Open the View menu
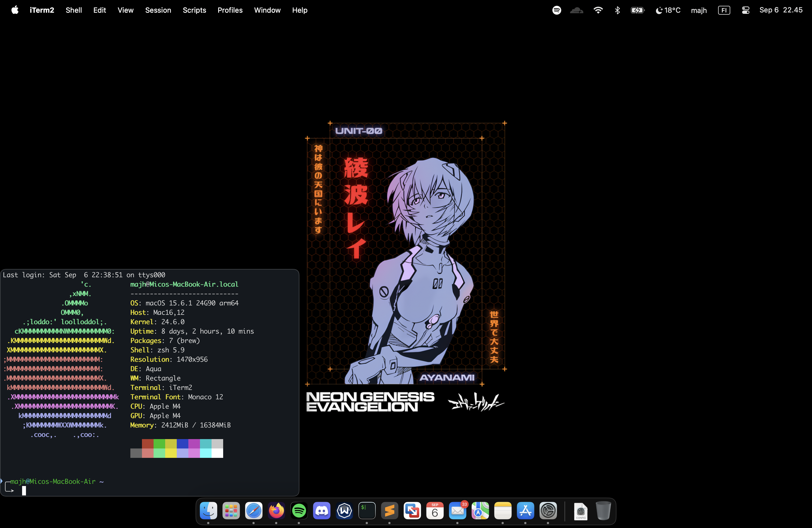The image size is (812, 528). pos(126,10)
